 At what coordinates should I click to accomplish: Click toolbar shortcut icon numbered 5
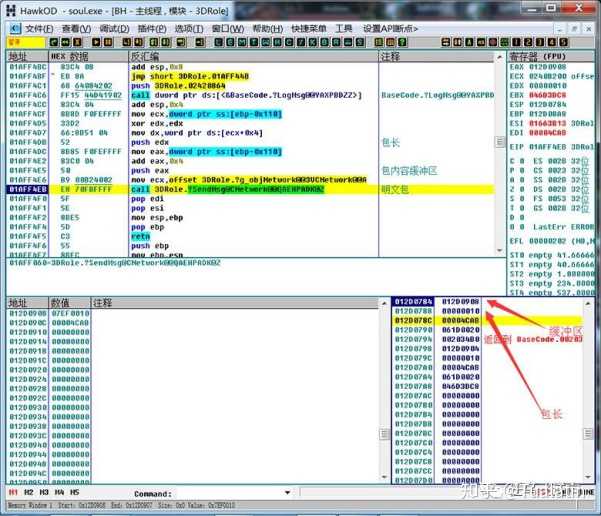tap(563, 42)
